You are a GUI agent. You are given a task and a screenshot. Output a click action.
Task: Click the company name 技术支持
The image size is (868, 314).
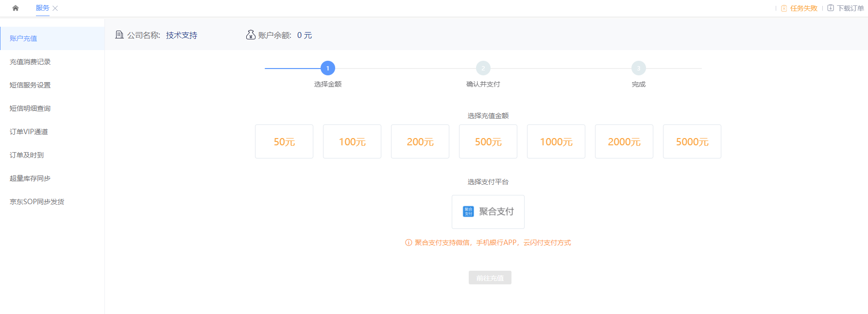click(x=182, y=35)
